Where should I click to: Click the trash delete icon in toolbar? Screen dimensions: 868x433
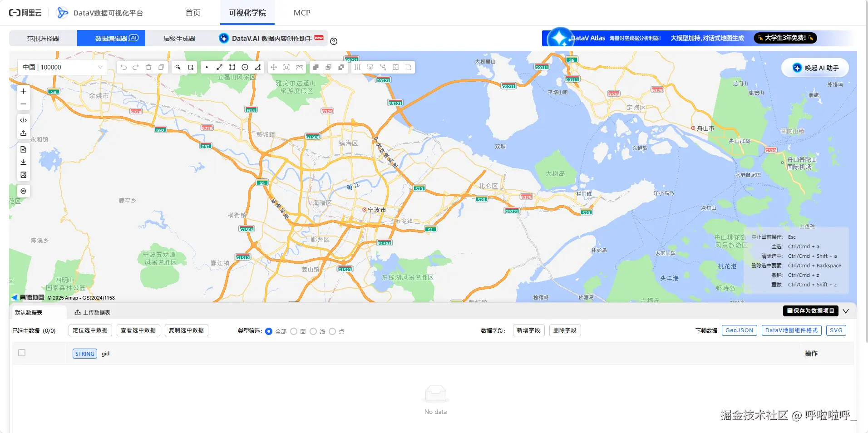click(148, 67)
